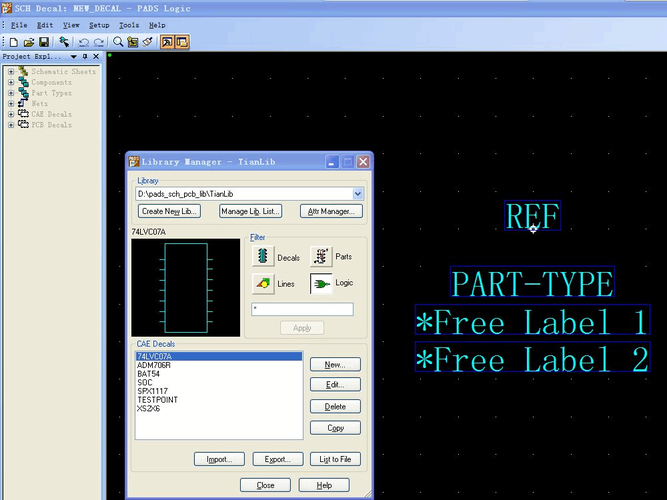Select the REF label on canvas
The image size is (667, 500).
pyautogui.click(x=532, y=215)
